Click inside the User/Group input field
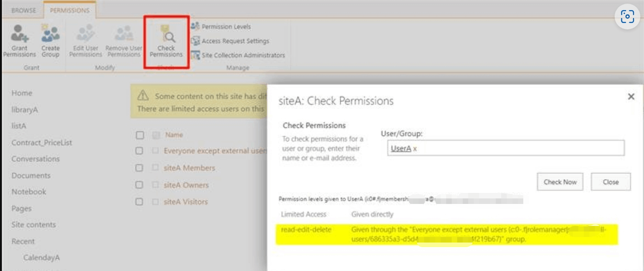The image size is (644, 271). click(506, 148)
